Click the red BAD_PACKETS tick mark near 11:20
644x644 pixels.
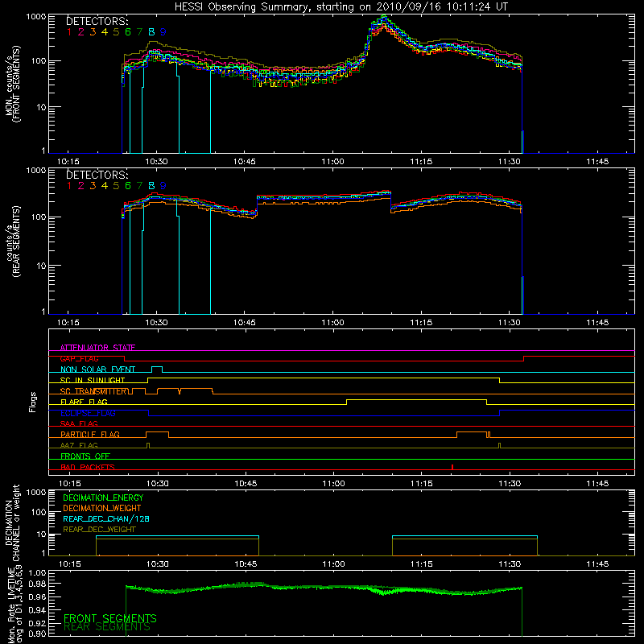452,467
